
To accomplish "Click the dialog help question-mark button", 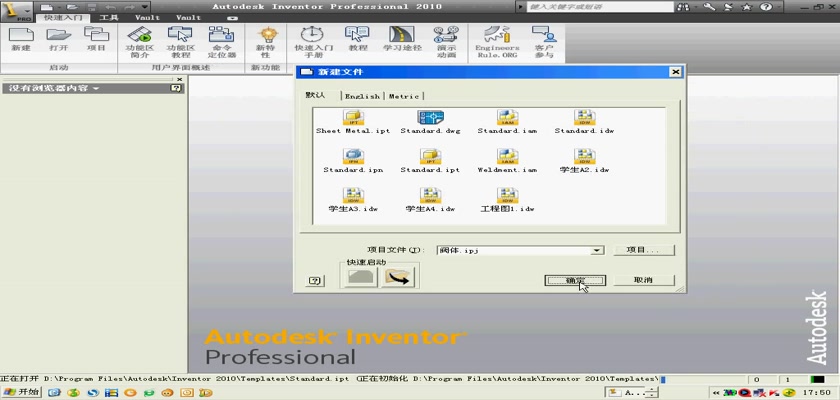I will tap(315, 281).
